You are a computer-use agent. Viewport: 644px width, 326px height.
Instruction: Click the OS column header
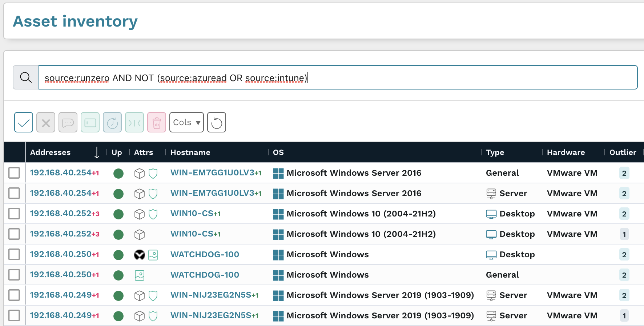tap(278, 152)
